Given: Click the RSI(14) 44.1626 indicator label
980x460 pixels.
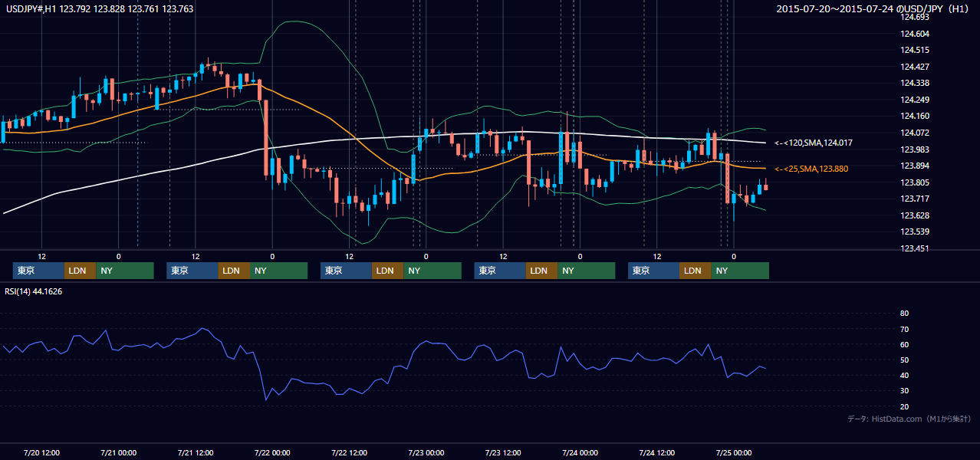Looking at the screenshot, I should (x=34, y=291).
